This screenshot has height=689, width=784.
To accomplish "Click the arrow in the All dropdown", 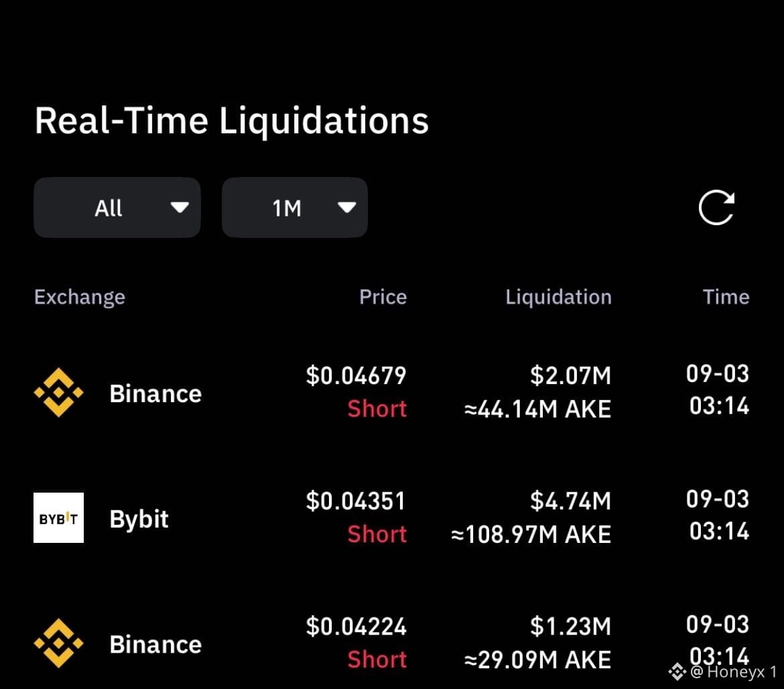I will tap(180, 207).
